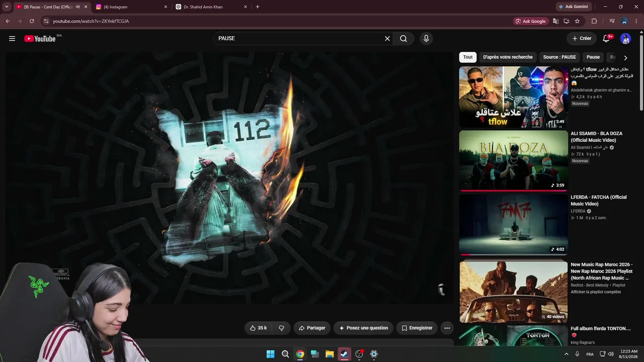Open Chrome profile avatar
This screenshot has width=644, height=362.
624,21
